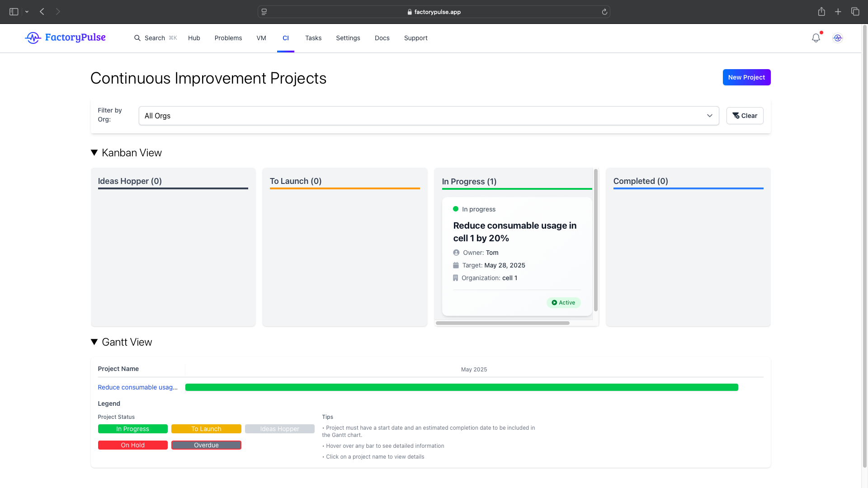Screen dimensions: 868x488
Task: Click the Overdue legend swatch
Action: pyautogui.click(x=206, y=445)
